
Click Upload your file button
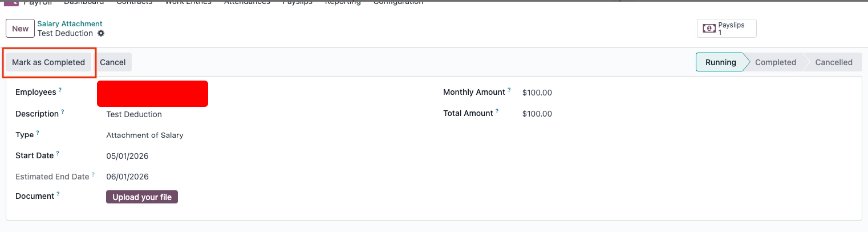tap(142, 197)
